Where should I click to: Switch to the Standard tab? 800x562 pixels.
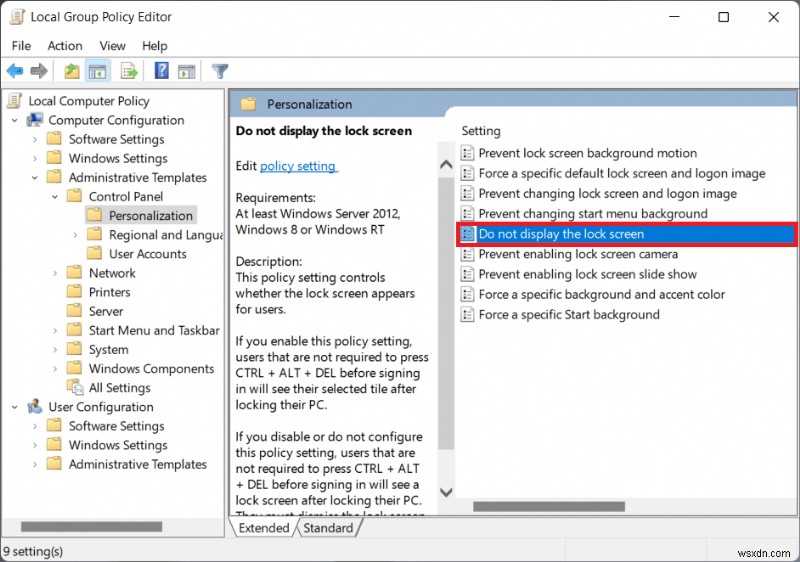coord(328,528)
